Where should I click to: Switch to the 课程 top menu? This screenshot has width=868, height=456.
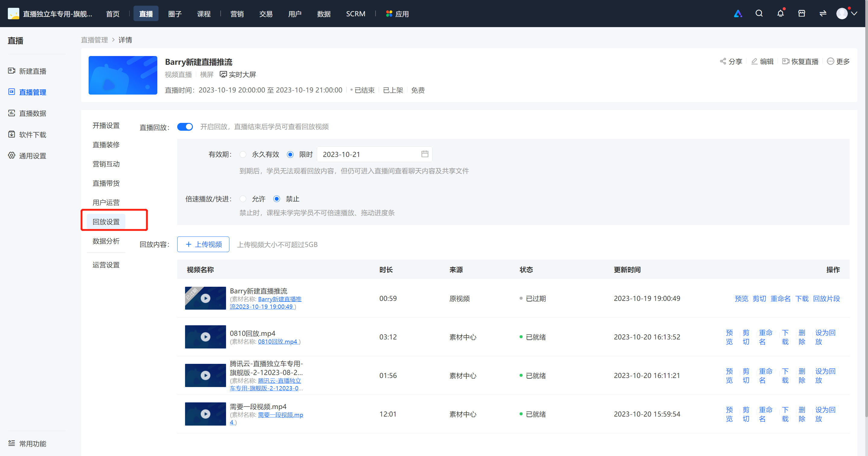[204, 14]
